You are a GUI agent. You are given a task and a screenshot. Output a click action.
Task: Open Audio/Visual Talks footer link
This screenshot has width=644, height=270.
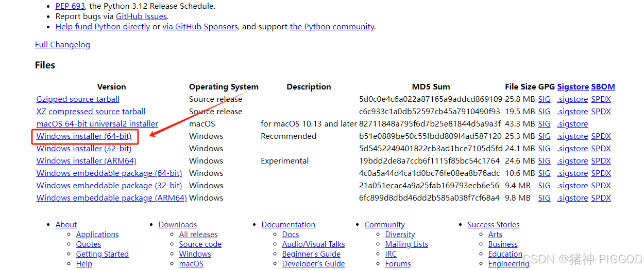314,244
